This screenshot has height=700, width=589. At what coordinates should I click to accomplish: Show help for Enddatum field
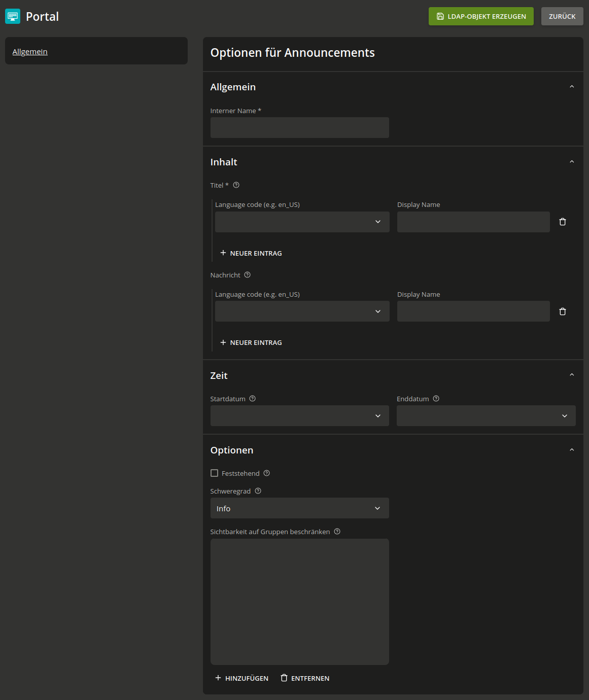coord(436,399)
